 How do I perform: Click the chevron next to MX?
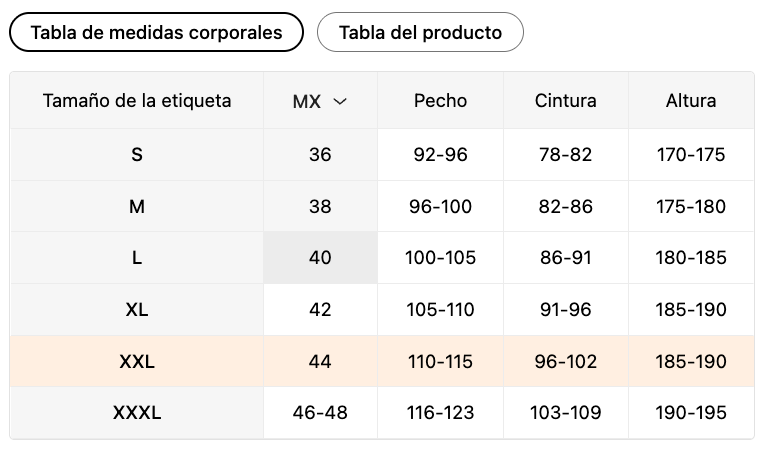[x=340, y=101]
